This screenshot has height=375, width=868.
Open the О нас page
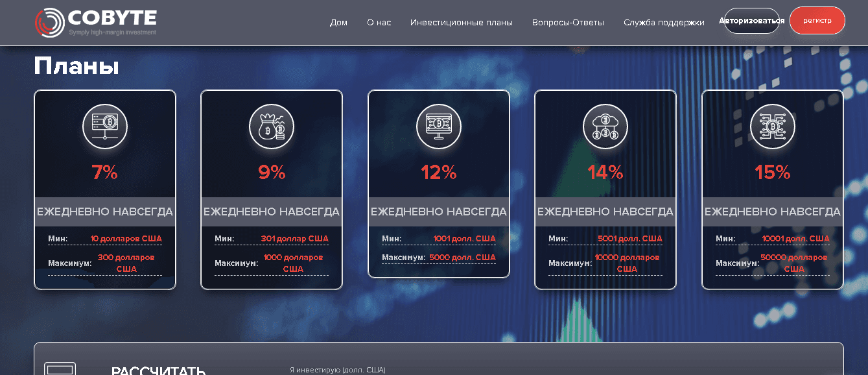pos(378,22)
